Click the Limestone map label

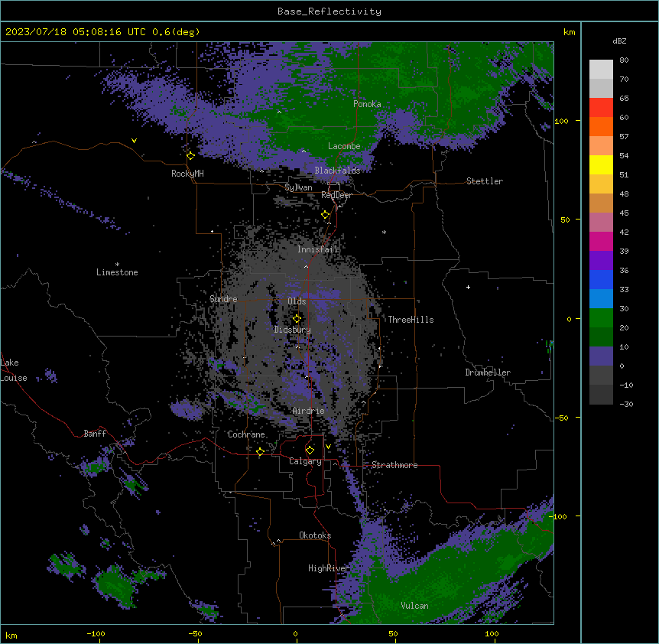[x=117, y=272]
